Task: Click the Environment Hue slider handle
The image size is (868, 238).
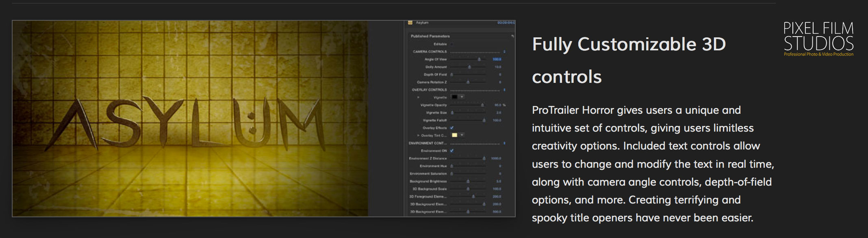Action: pyautogui.click(x=451, y=166)
